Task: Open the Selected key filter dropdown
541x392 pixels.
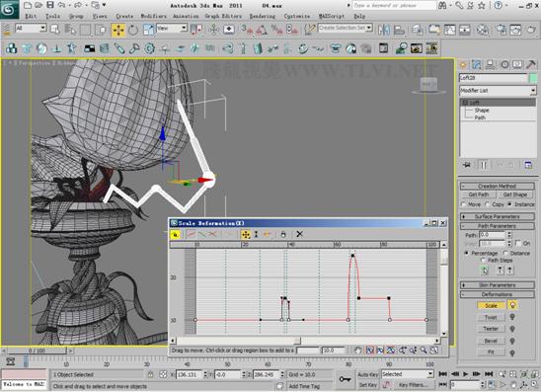Action: click(x=407, y=374)
